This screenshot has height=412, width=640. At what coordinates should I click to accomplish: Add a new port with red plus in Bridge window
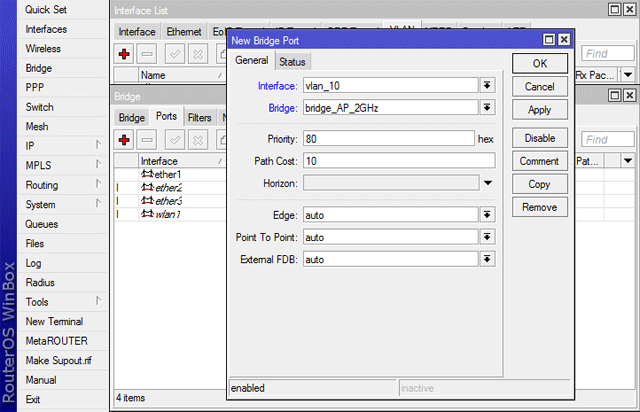124,140
